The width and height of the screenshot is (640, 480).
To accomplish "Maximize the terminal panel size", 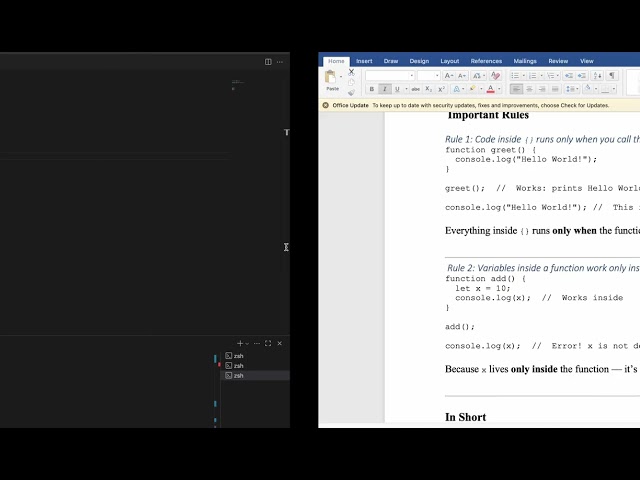I will (268, 343).
